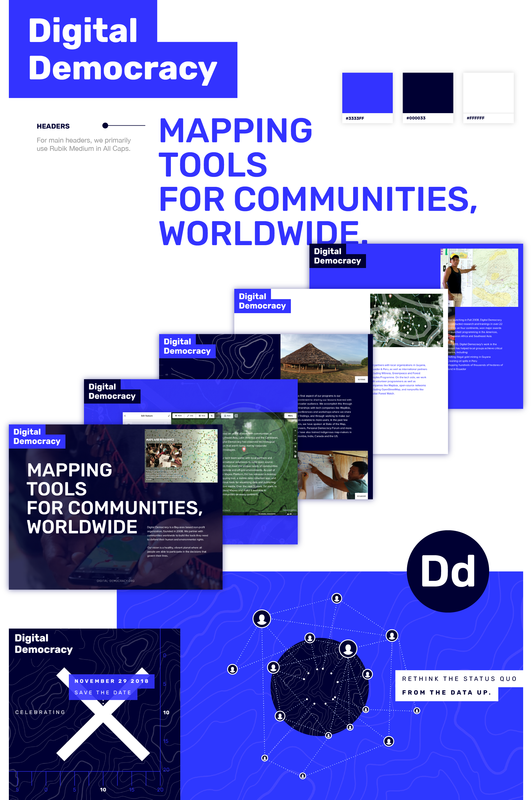
Task: Click the big white X on the invitation
Action: [x=103, y=714]
